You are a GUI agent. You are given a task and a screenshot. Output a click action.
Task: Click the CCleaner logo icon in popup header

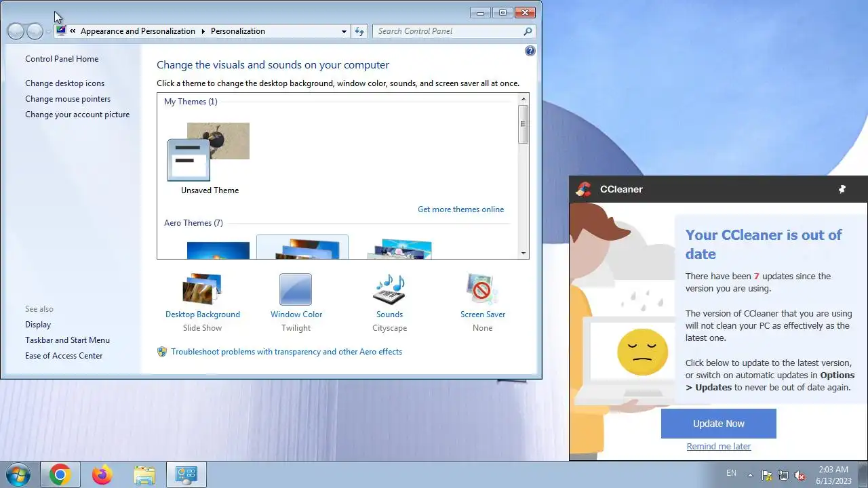(x=583, y=189)
